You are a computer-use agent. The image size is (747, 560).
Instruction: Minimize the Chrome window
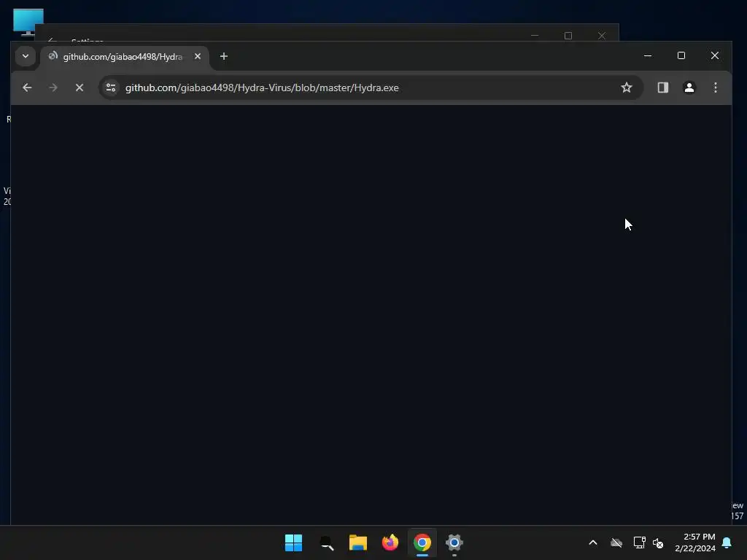[648, 55]
